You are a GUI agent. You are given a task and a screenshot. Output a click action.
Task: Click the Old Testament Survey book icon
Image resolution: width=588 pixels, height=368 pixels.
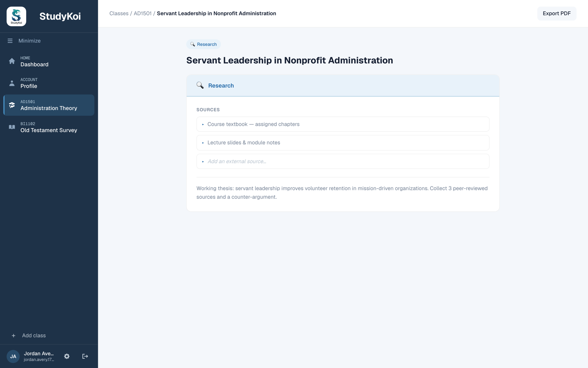click(12, 127)
